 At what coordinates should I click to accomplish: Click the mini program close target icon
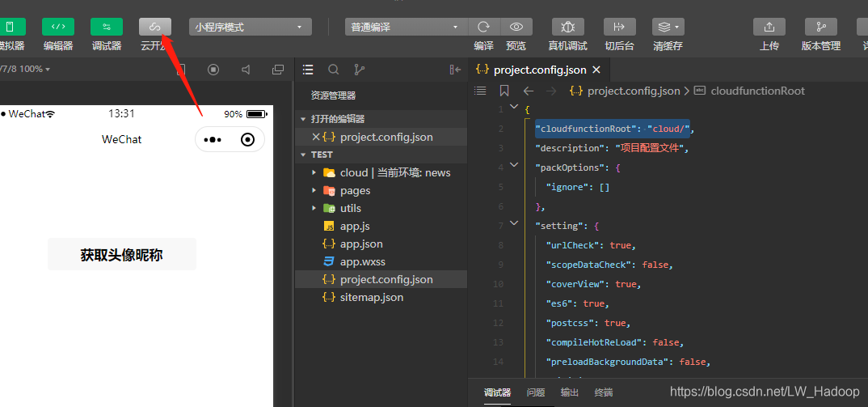(x=247, y=140)
